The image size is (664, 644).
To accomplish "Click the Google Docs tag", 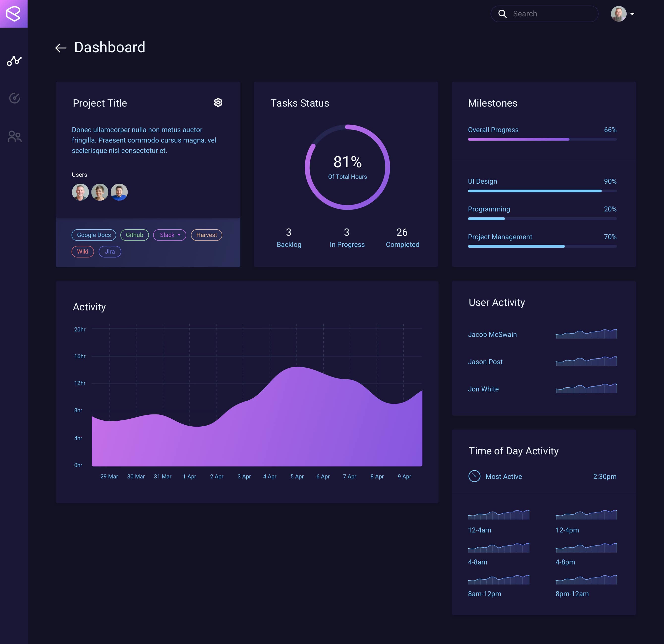I will [93, 235].
